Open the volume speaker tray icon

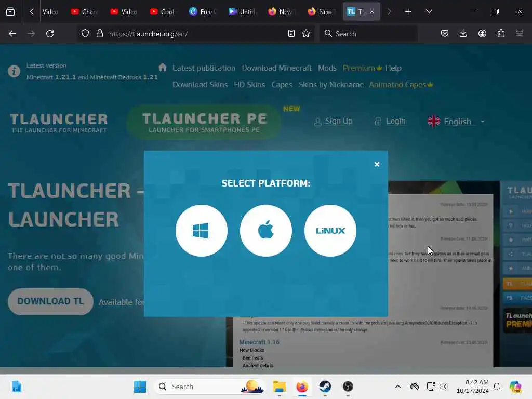[443, 387]
